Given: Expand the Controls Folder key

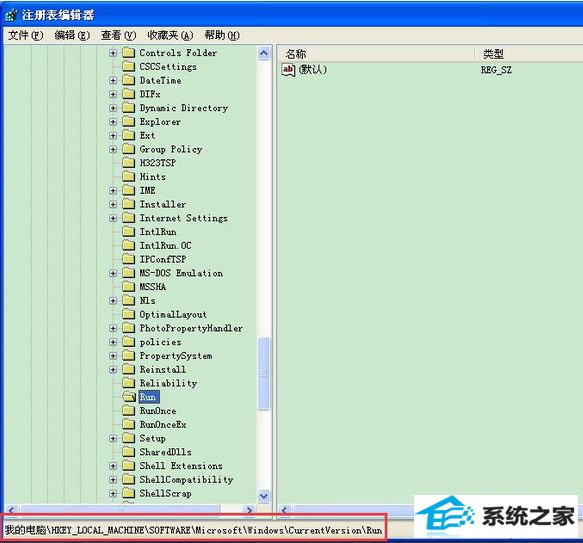Looking at the screenshot, I should pyautogui.click(x=113, y=53).
